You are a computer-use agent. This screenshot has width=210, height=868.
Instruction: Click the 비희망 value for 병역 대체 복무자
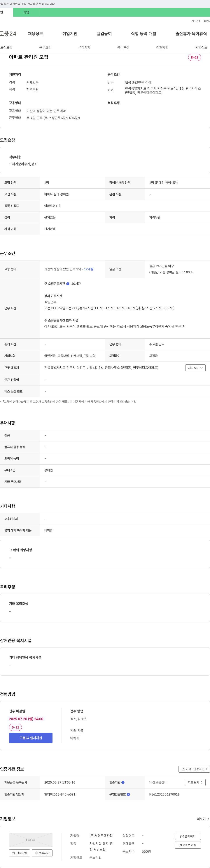pos(49,531)
